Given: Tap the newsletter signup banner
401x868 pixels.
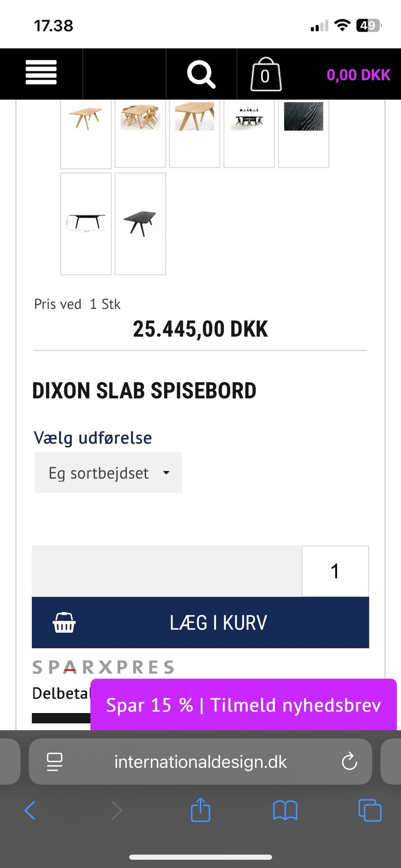Looking at the screenshot, I should tap(243, 705).
